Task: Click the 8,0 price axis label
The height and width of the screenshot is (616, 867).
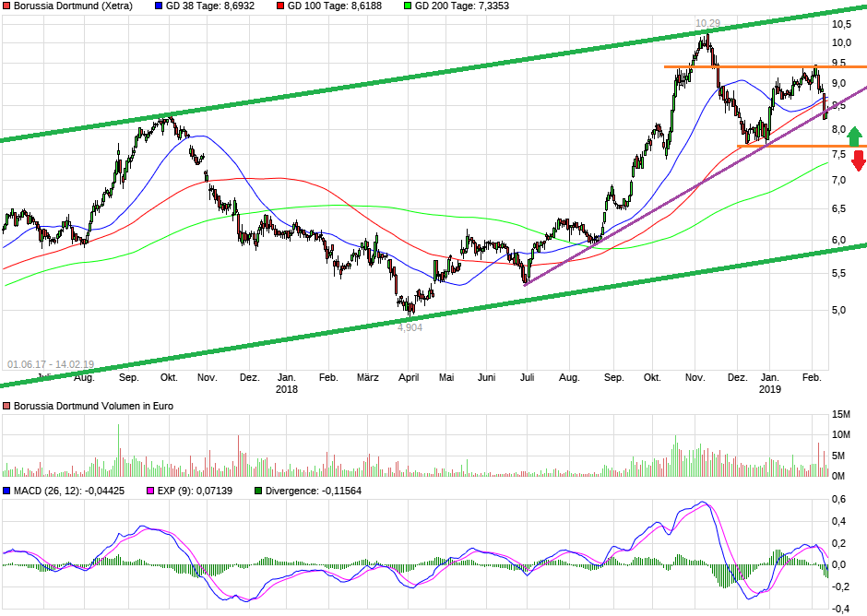Action: tap(838, 129)
